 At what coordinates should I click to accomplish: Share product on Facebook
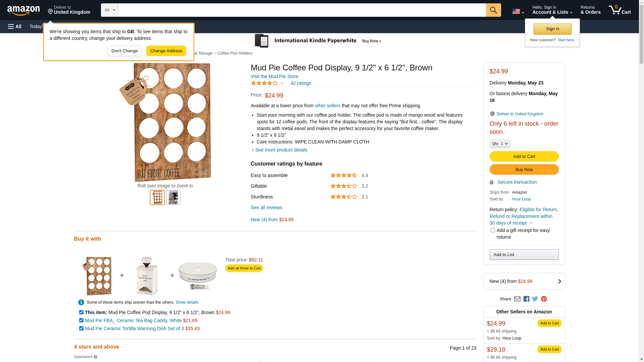[x=526, y=299]
